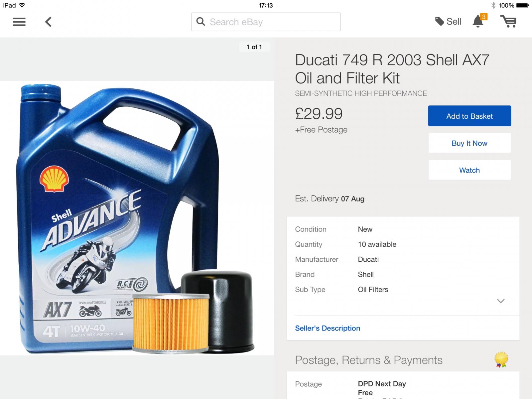This screenshot has height=399, width=532.
Task: Tap the listing title text
Action: click(392, 69)
